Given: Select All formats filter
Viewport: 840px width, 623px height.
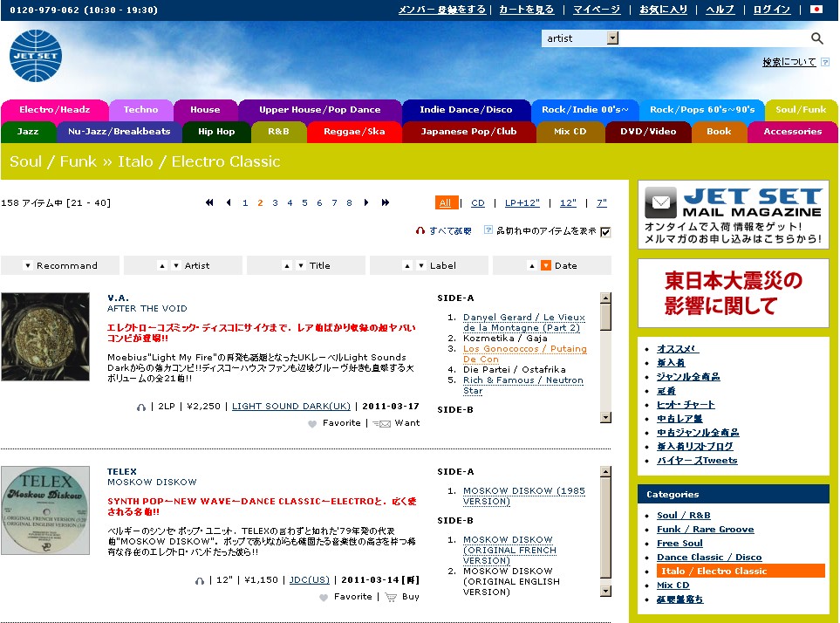Looking at the screenshot, I should pyautogui.click(x=447, y=202).
